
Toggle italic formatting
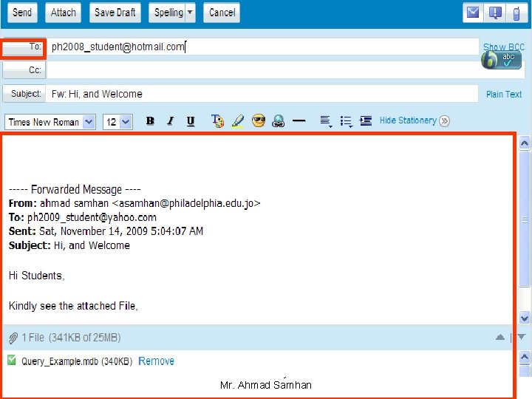(x=171, y=120)
